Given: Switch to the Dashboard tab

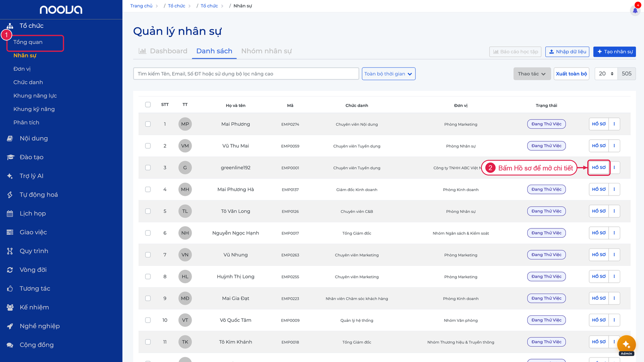Looking at the screenshot, I should [x=163, y=51].
